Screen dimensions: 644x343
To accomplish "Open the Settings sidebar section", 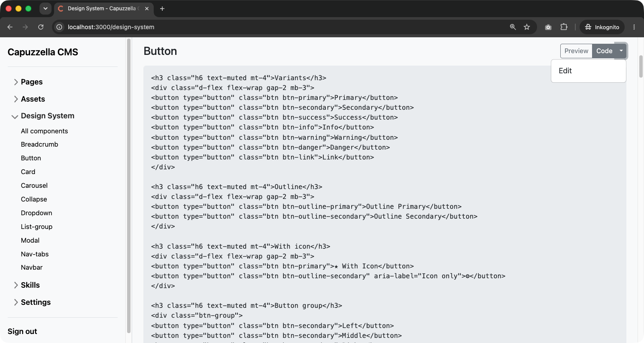I will [x=36, y=302].
